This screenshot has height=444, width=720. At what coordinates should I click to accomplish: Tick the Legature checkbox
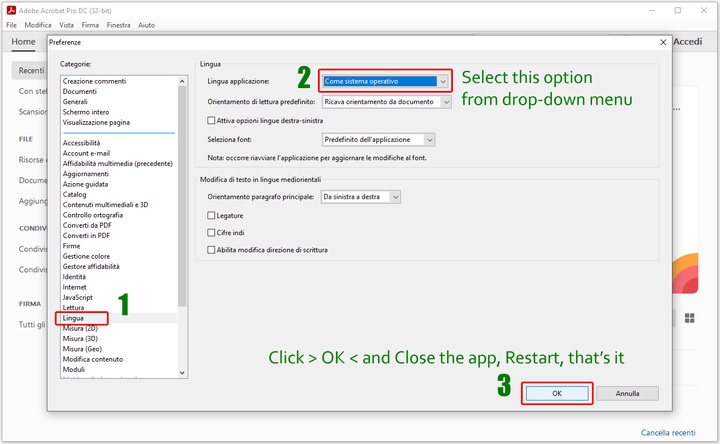click(211, 215)
